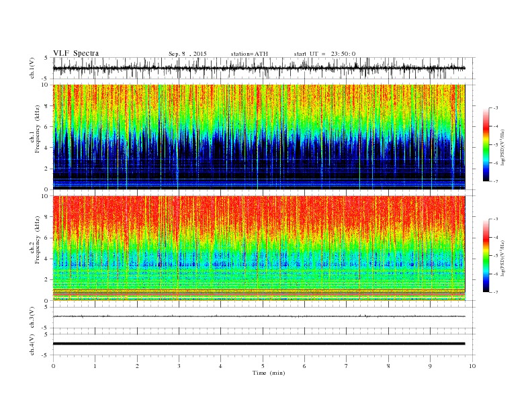This screenshot has width=532, height=411.
Task: Click the ch.2 spectrogram panel
Action: [259, 248]
